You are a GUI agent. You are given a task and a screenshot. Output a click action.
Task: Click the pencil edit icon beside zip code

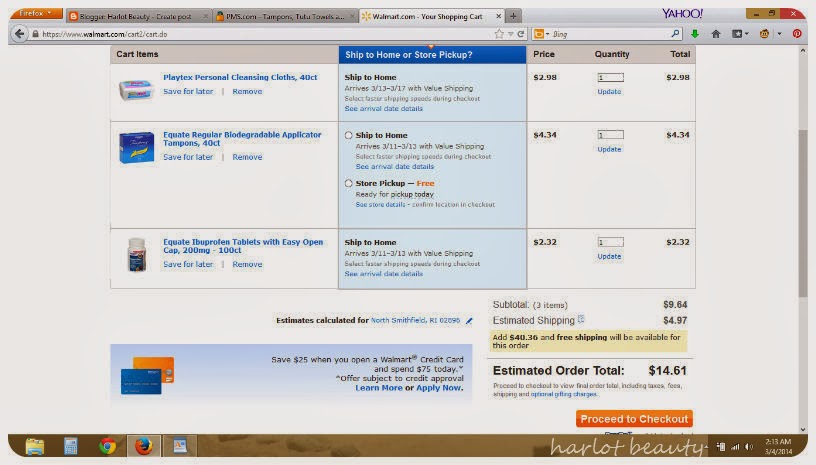pyautogui.click(x=469, y=321)
